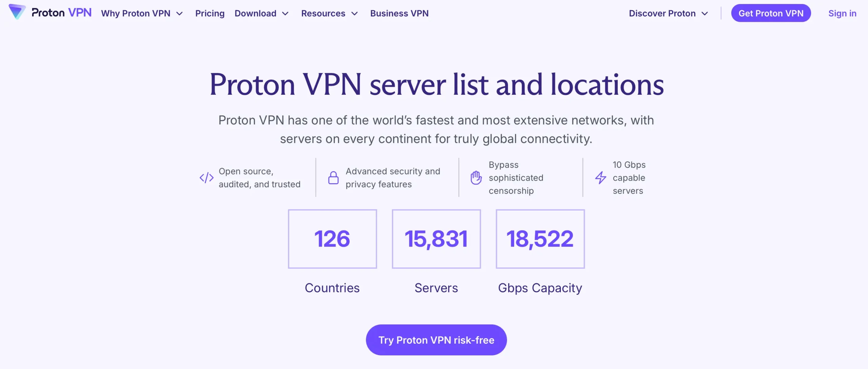This screenshot has height=369, width=868.
Task: Click the Sign in link
Action: point(842,13)
